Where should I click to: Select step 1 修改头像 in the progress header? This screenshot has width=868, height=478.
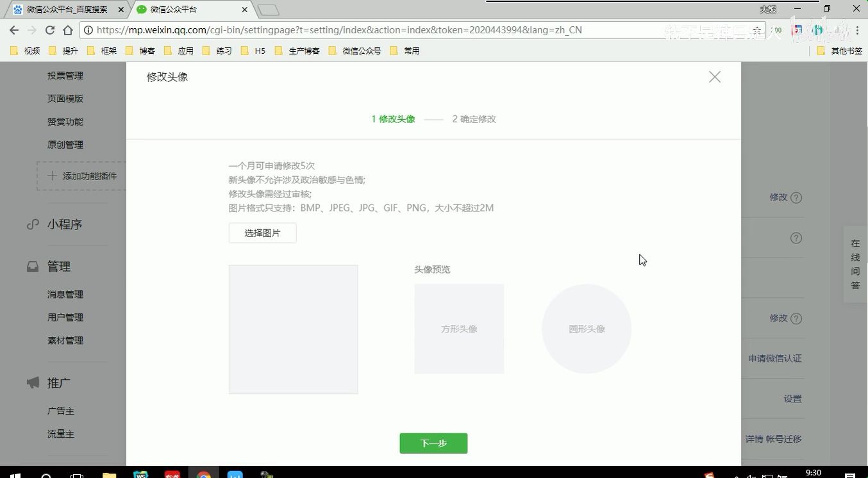coord(393,119)
